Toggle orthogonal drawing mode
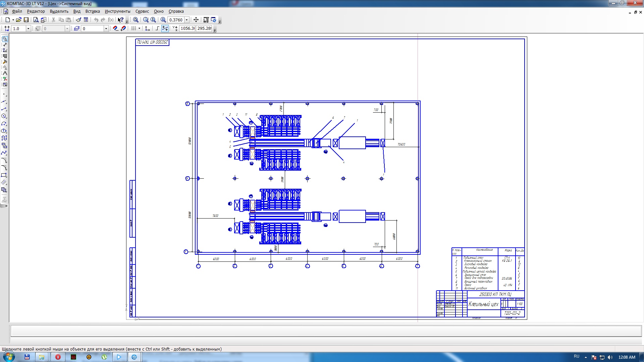Image resolution: width=644 pixels, height=362 pixels. pos(157,28)
